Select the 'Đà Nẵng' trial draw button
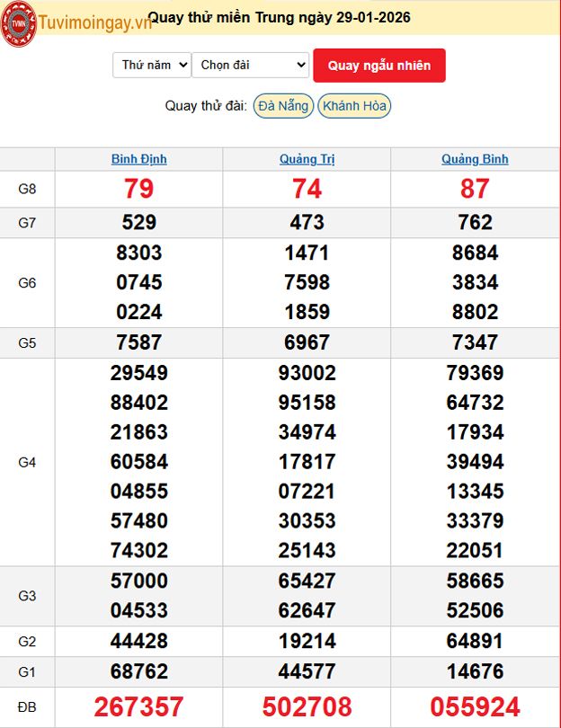Viewport: 561px width, 728px height. coord(282,106)
